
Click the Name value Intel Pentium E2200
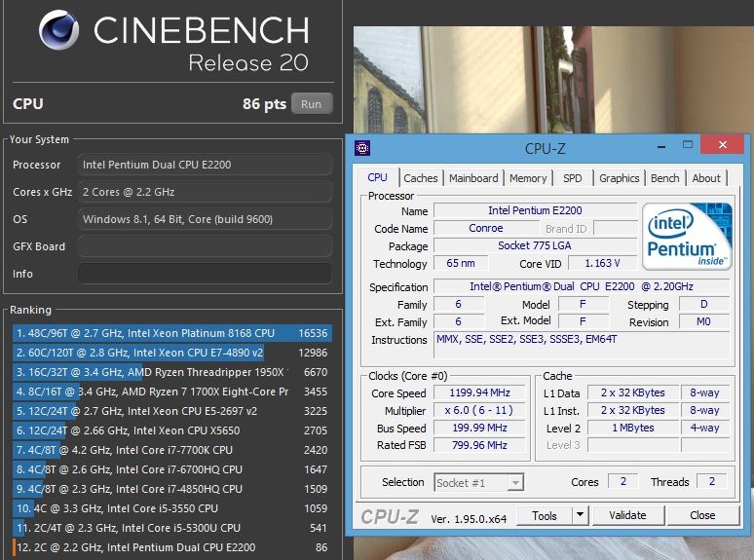(x=535, y=210)
